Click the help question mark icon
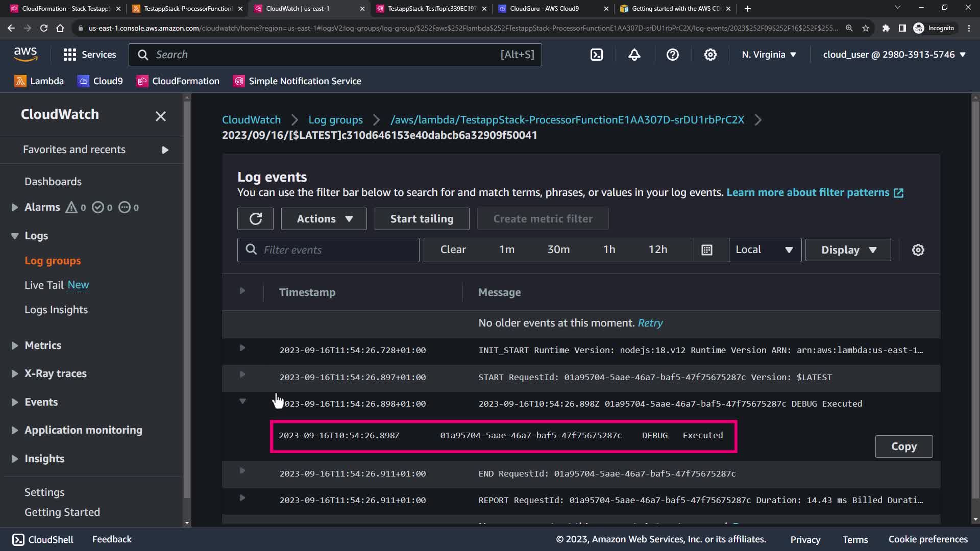980x551 pixels. click(x=672, y=55)
